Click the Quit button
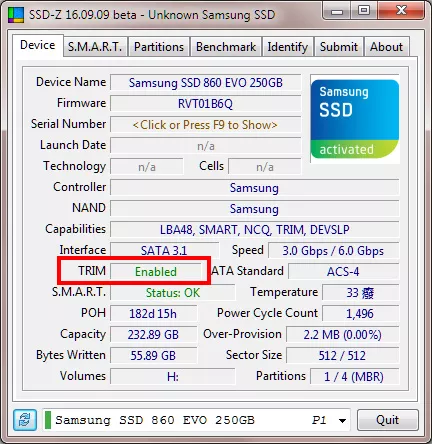The image size is (432, 444). 388,420
